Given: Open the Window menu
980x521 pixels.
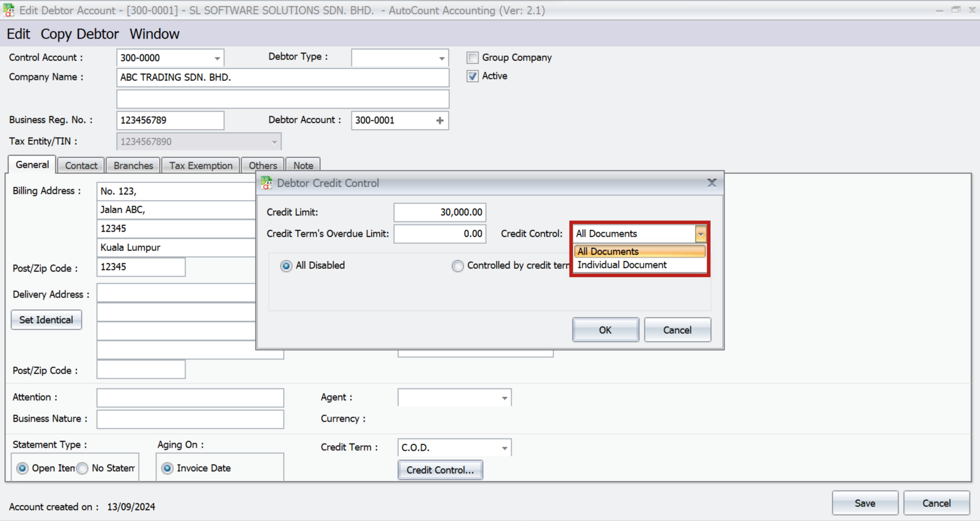Looking at the screenshot, I should tap(155, 34).
